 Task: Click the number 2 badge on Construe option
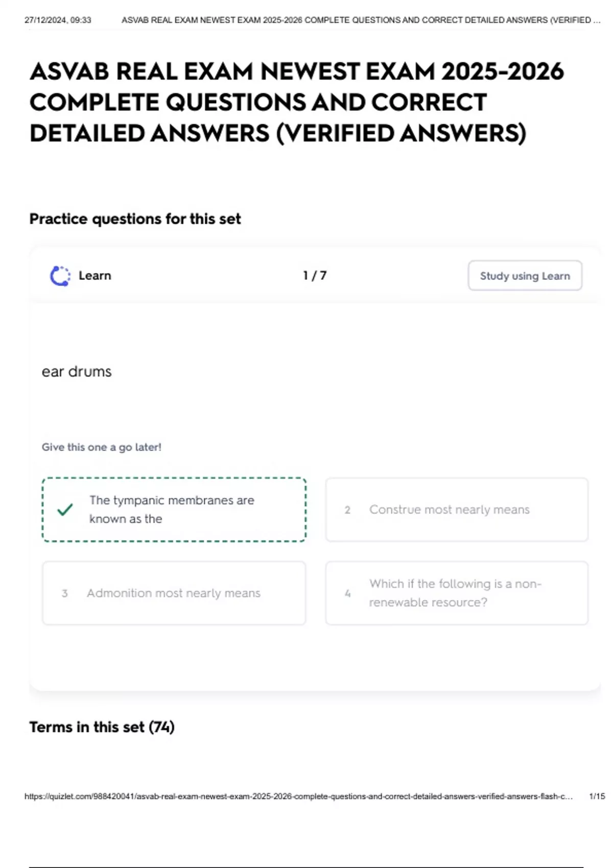[x=347, y=510]
